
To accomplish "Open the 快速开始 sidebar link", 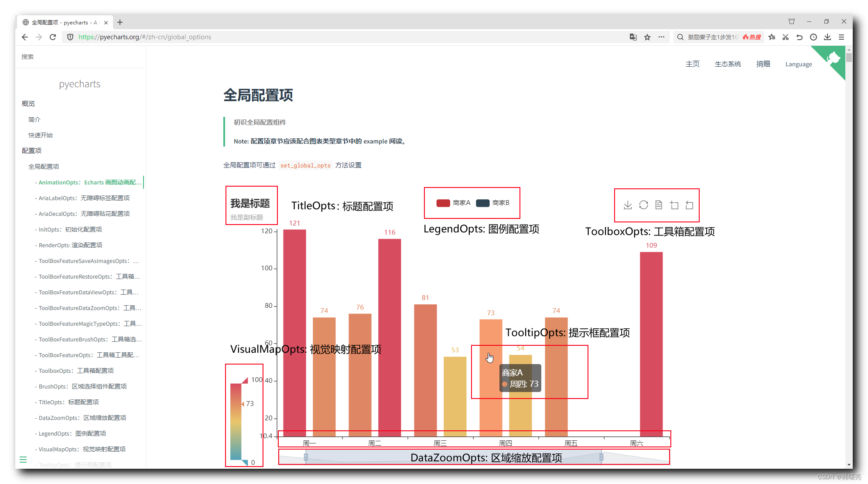I will coord(41,135).
